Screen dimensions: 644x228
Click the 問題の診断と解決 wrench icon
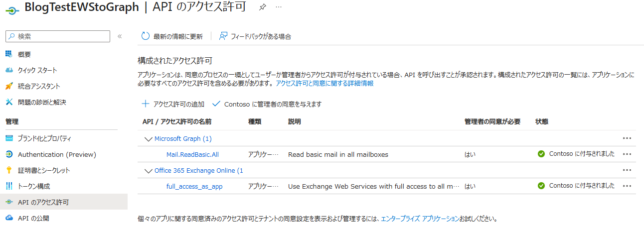(x=9, y=102)
